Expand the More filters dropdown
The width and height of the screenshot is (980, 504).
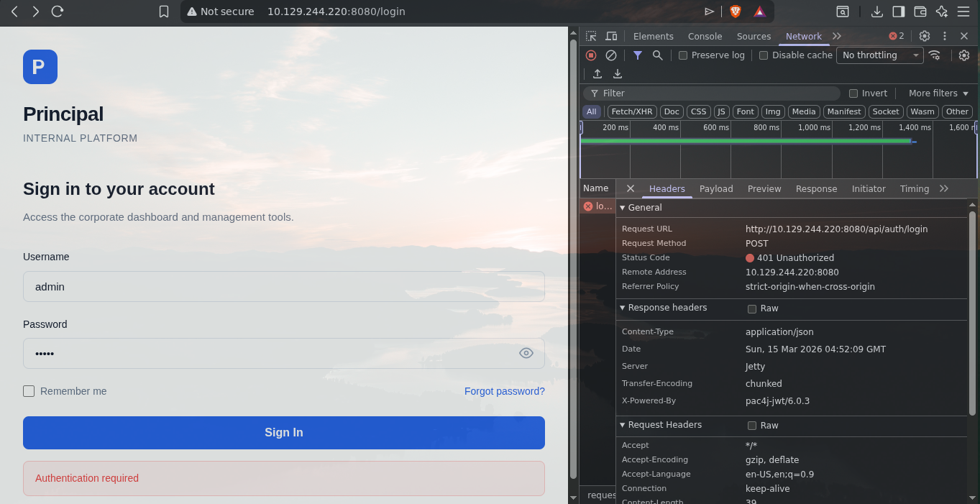(938, 93)
